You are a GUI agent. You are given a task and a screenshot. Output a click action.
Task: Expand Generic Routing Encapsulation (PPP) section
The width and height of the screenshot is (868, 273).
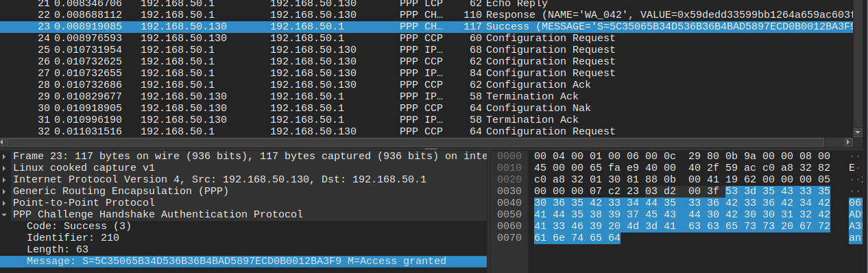tap(6, 191)
